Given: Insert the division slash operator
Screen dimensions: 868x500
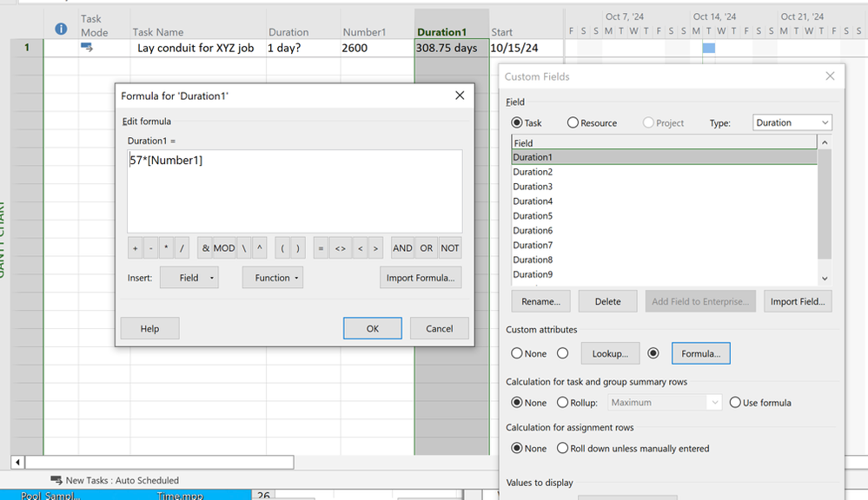Looking at the screenshot, I should (182, 248).
